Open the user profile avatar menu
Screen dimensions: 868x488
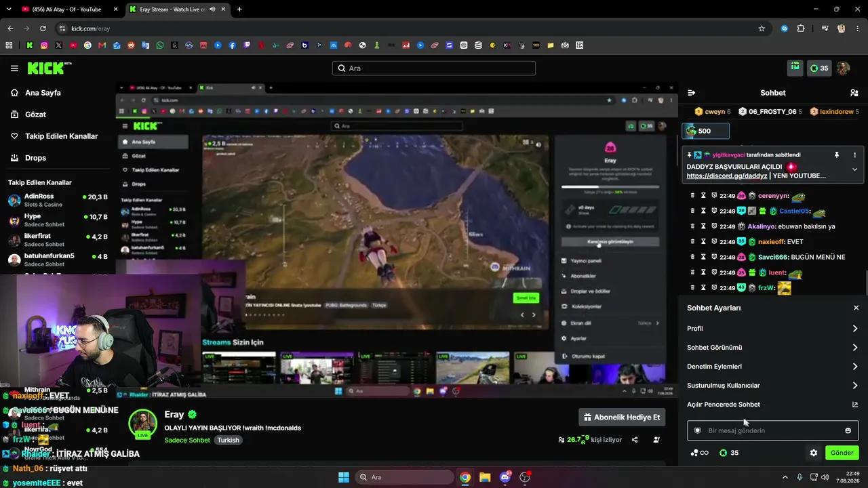coord(843,68)
